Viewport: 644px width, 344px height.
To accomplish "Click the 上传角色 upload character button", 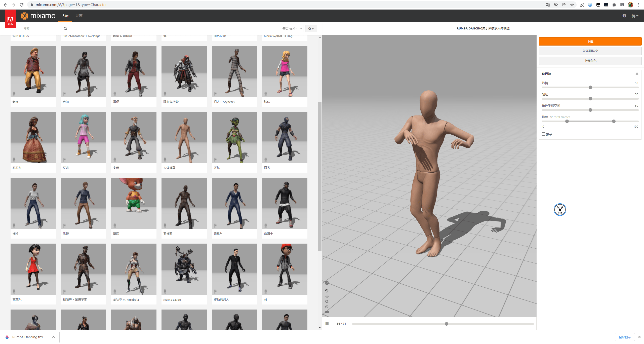I will click(590, 60).
